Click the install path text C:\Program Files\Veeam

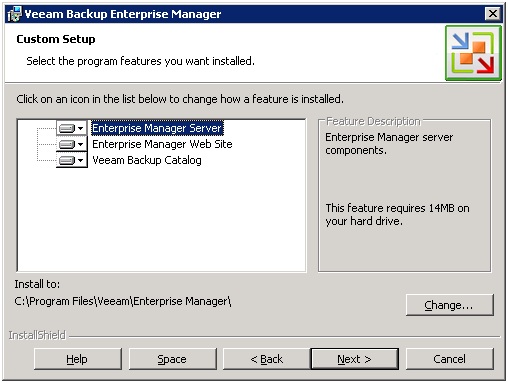coord(72,301)
